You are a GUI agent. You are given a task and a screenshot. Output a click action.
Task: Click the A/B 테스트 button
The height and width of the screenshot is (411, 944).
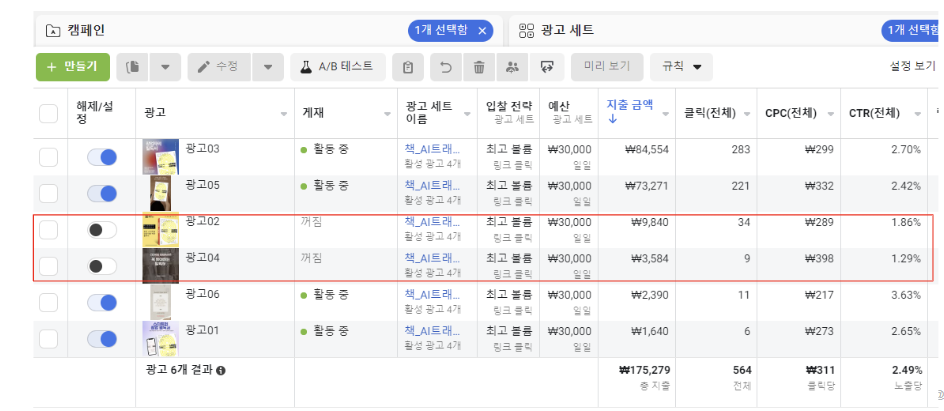(x=338, y=67)
